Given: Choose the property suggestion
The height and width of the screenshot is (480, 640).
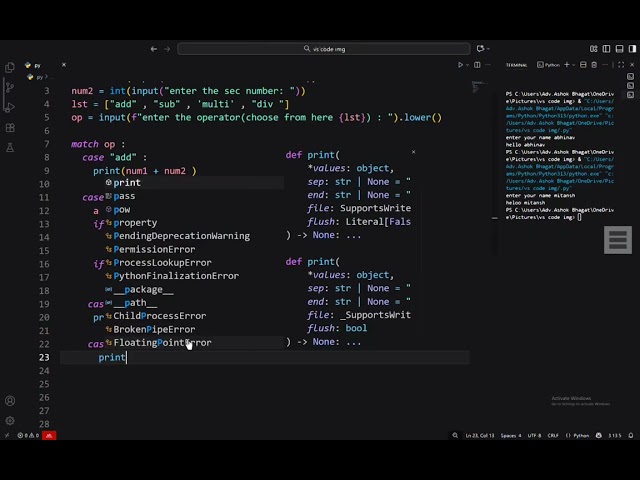Looking at the screenshot, I should tap(194, 222).
